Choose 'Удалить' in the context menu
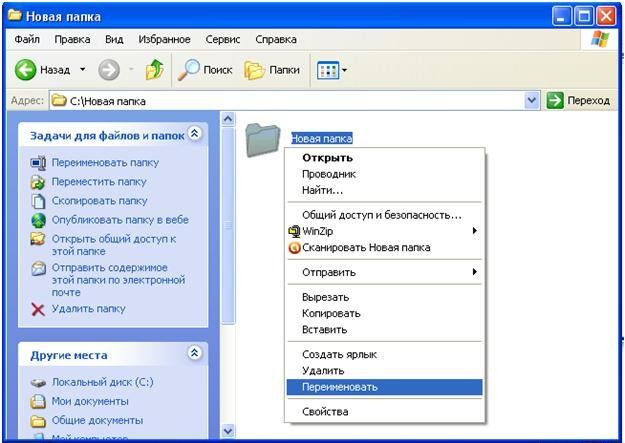625x443 pixels. [384, 371]
